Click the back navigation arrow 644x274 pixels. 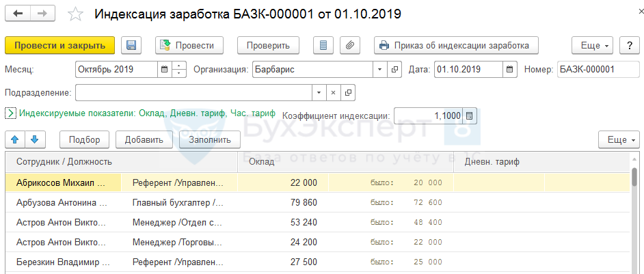(x=18, y=14)
